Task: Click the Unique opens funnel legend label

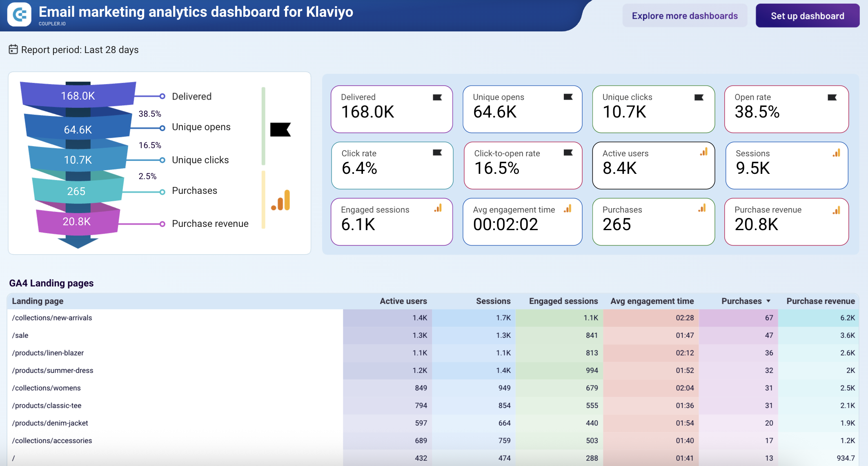Action: [x=201, y=127]
